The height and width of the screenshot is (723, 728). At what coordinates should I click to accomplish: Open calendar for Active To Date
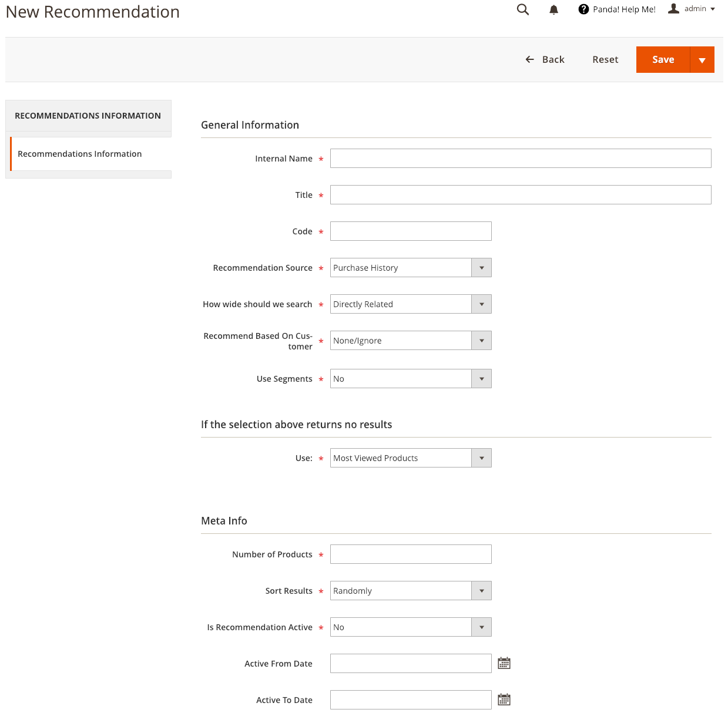click(x=504, y=700)
